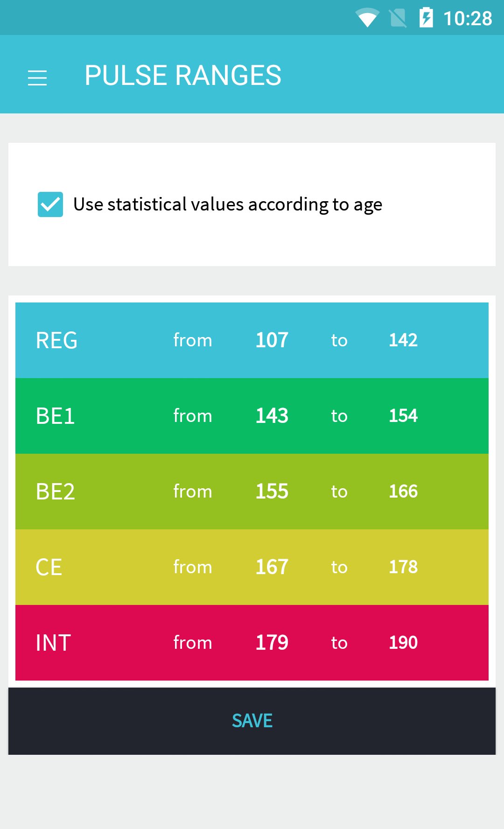Viewport: 504px width, 829px height.
Task: Uncheck the statistical values checkbox
Action: point(50,204)
